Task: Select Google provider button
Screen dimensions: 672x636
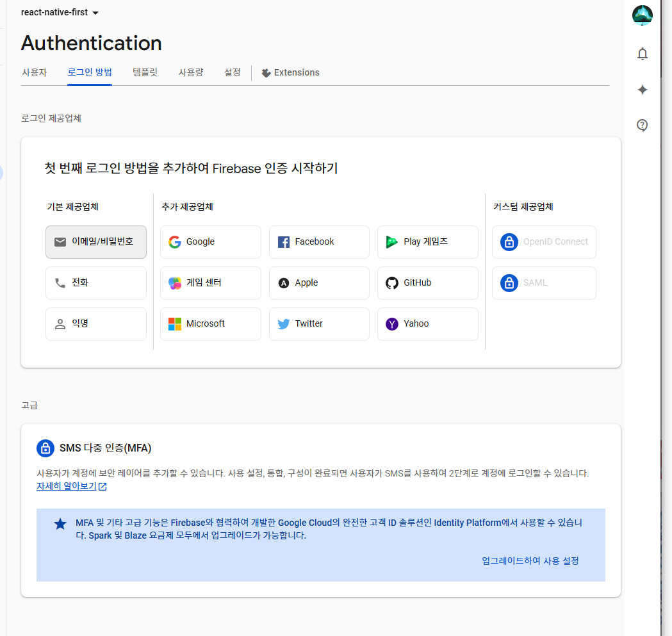Action: coord(210,242)
